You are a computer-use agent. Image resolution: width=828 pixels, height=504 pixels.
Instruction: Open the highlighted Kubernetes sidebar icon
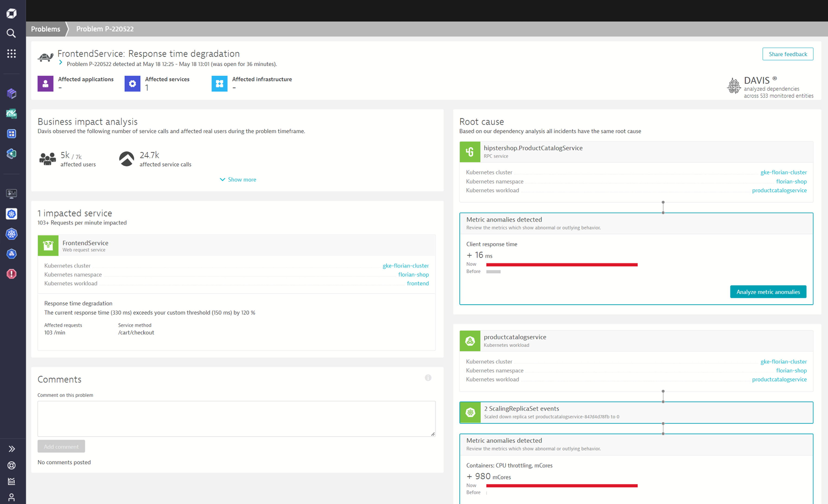(x=11, y=214)
